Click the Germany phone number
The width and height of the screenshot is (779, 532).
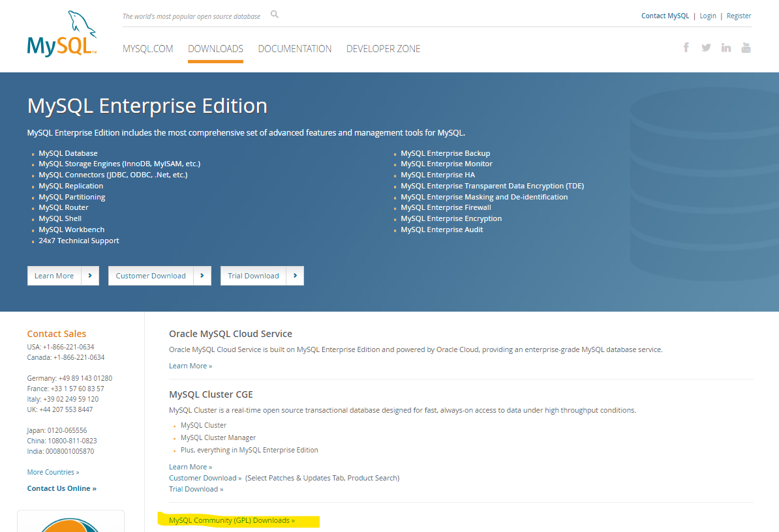(x=85, y=378)
